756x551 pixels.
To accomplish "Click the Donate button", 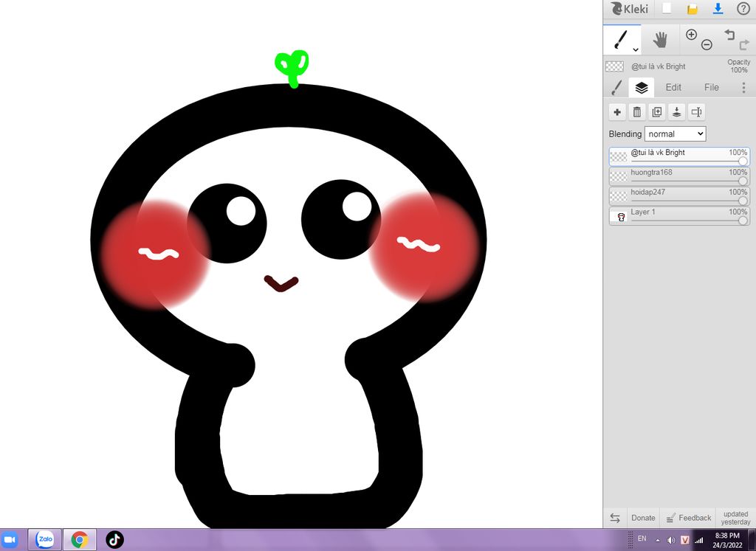I will coord(643,518).
